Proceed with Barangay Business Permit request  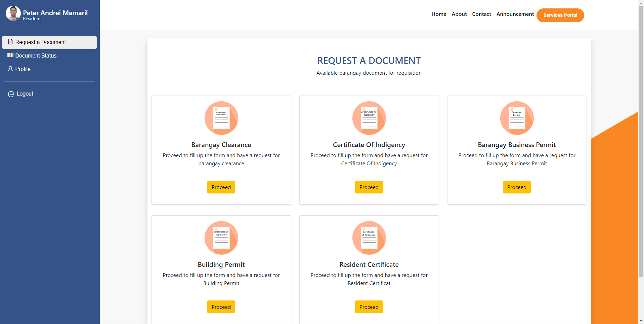coord(517,187)
